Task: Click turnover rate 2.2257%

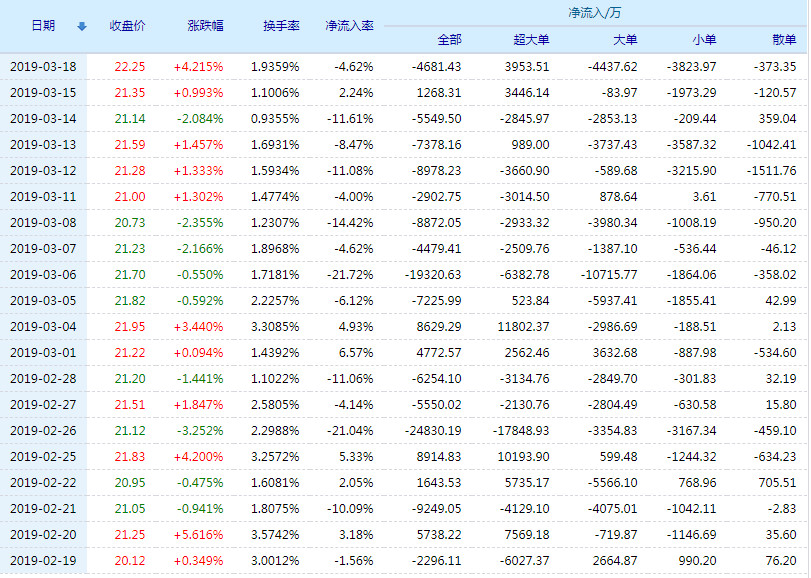Action: tap(275, 300)
